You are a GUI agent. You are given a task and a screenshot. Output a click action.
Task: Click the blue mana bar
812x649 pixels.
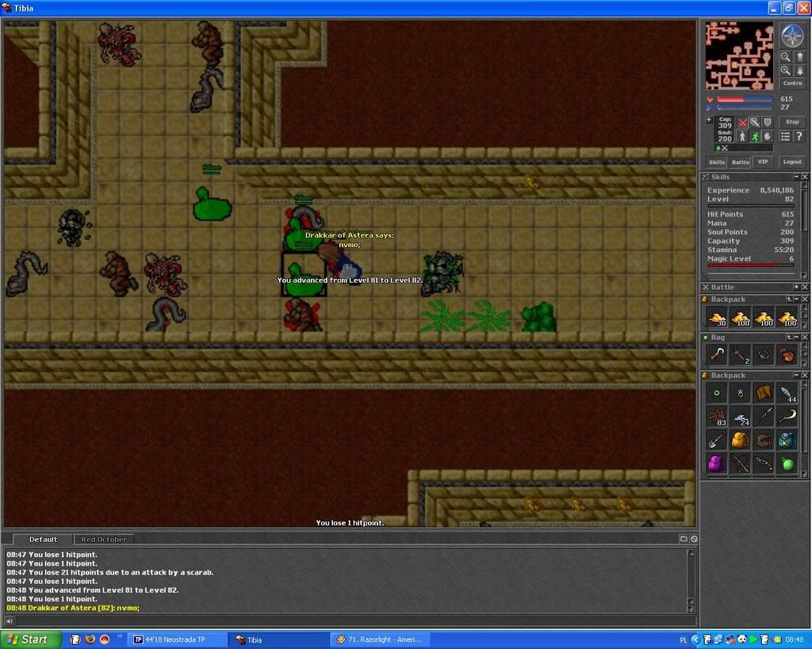click(745, 107)
